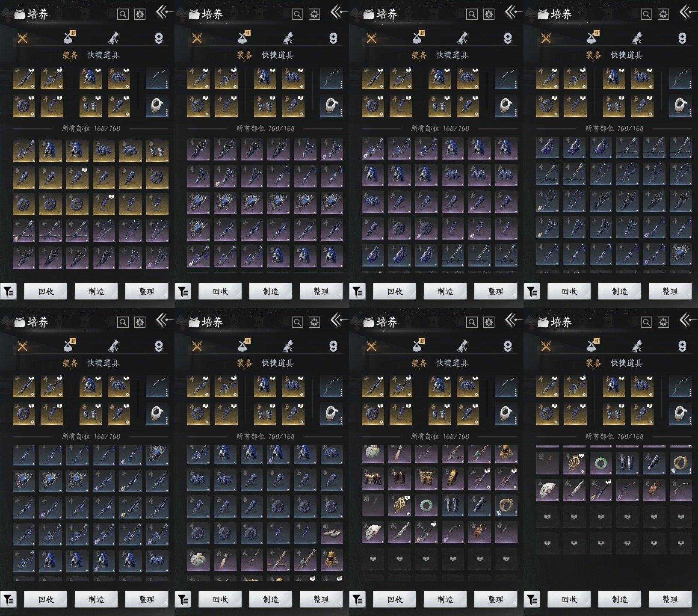Click the back arrow in bottom-left panel
The width and height of the screenshot is (698, 616).
(164, 320)
